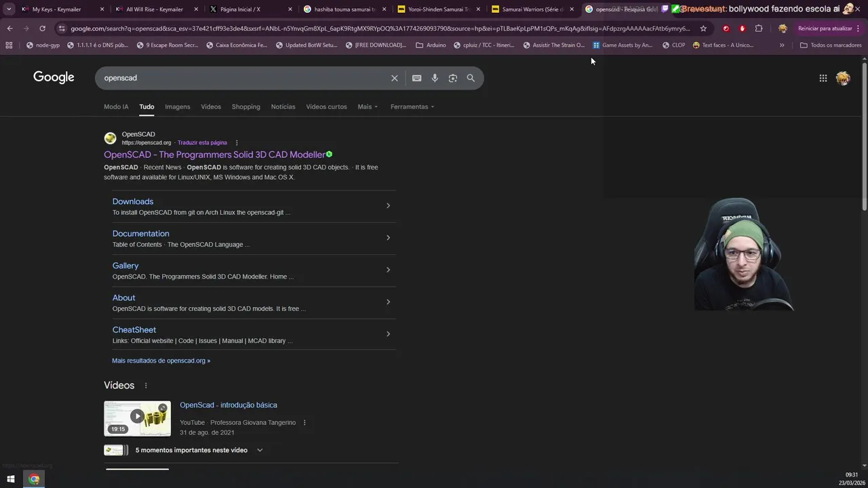The width and height of the screenshot is (868, 488).
Task: Open the Downloads link
Action: [133, 201]
